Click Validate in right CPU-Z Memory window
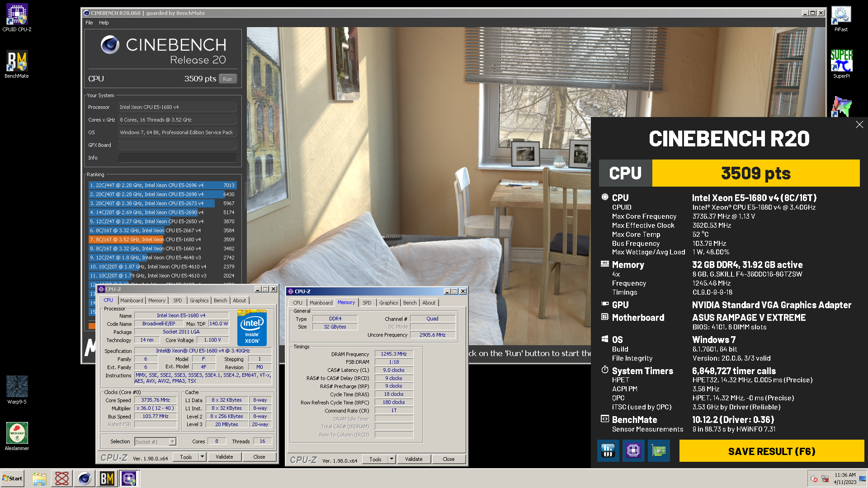This screenshot has width=868, height=488. (414, 459)
